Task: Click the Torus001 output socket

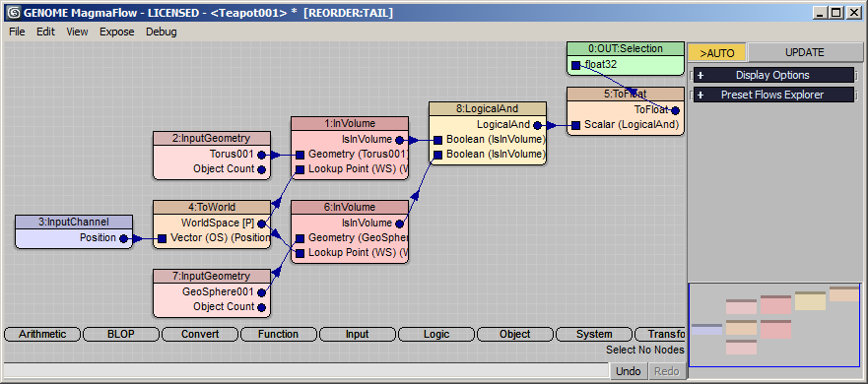Action: point(261,155)
